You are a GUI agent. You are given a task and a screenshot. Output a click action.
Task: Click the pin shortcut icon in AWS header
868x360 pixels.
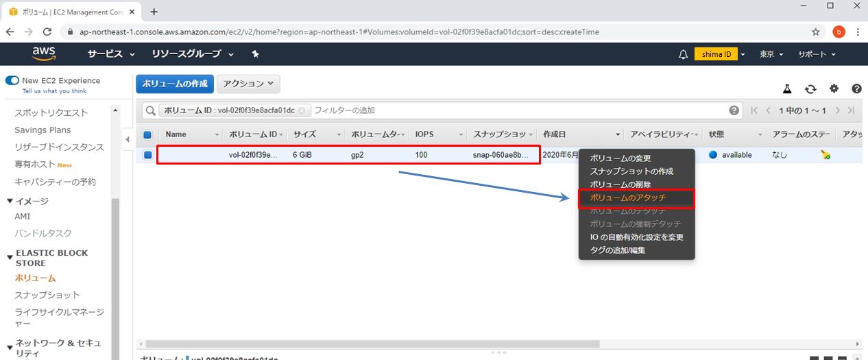pyautogui.click(x=256, y=54)
